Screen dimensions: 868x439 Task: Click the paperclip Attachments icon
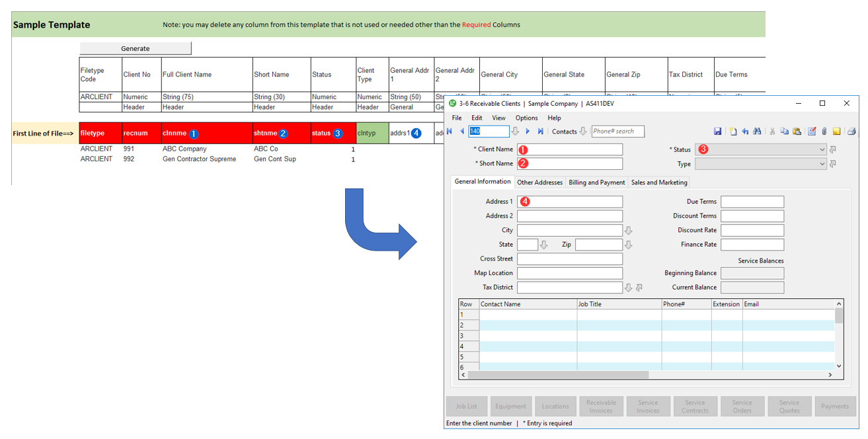[x=824, y=132]
